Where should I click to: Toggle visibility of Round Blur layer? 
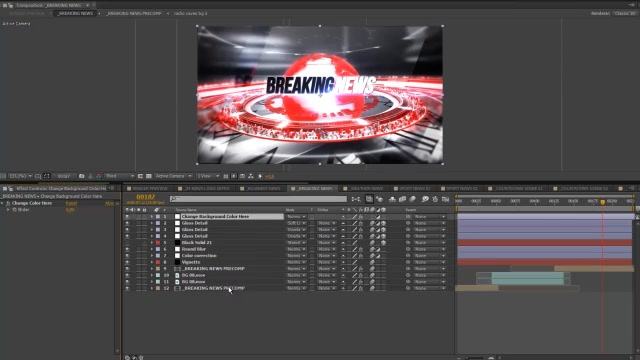(x=127, y=249)
